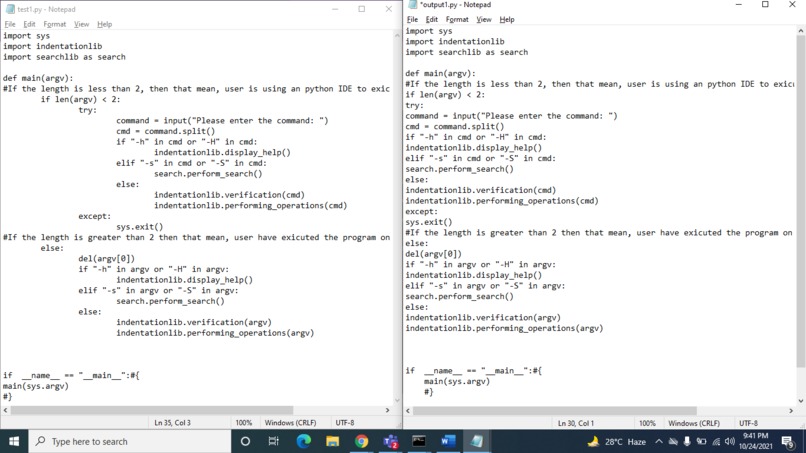Switch to Notepad taskbar icon
This screenshot has width=806, height=453.
(477, 441)
